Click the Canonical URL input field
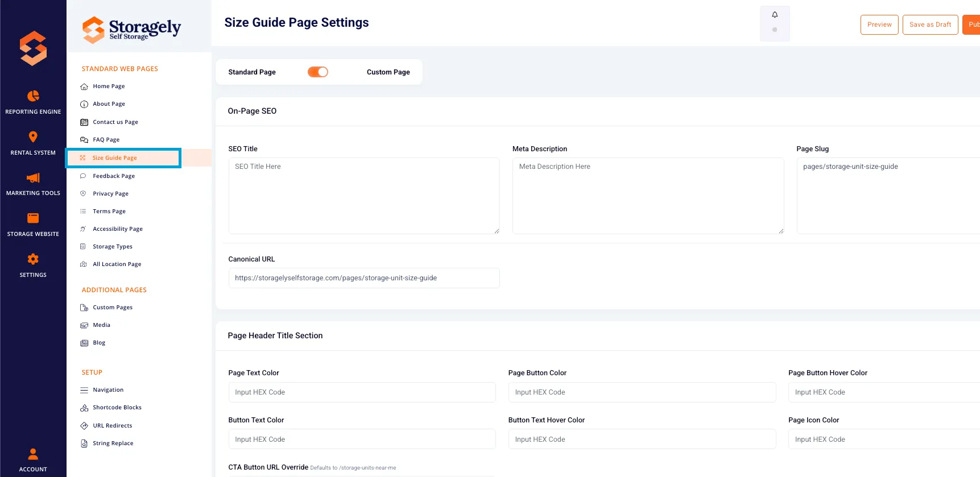 coord(364,278)
